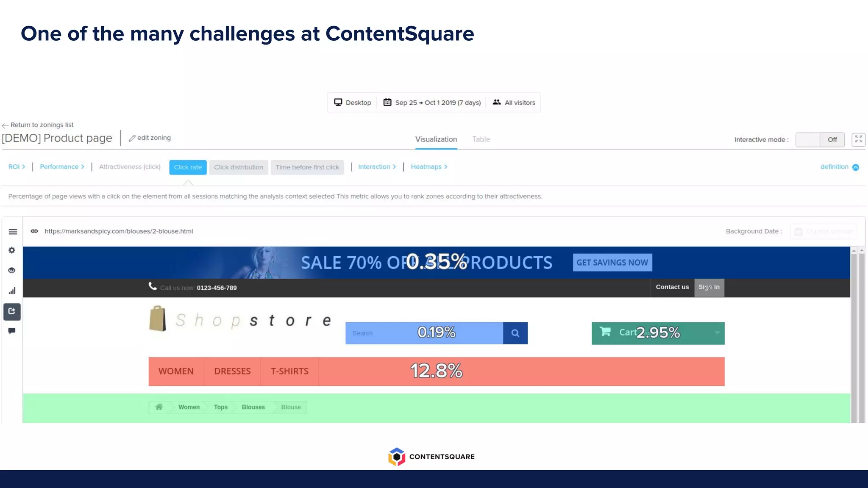Click the [DEMO] Product page title
Screen dimensions: 868x488
(x=57, y=138)
